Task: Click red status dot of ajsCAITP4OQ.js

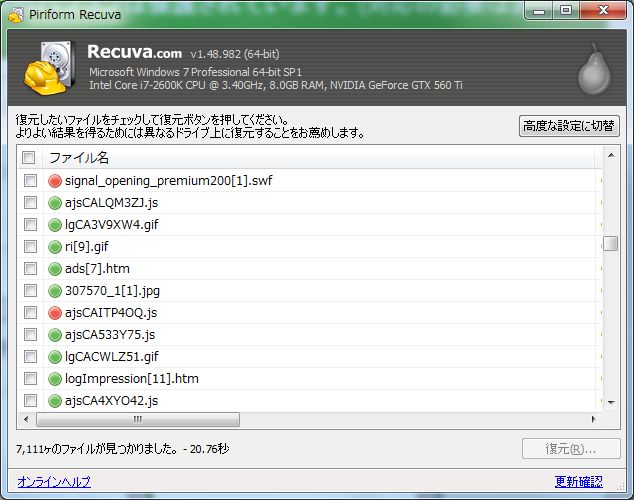Action: coord(55,313)
